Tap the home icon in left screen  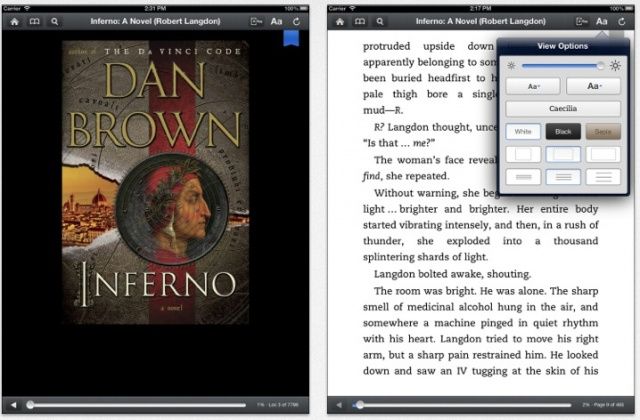click(14, 22)
